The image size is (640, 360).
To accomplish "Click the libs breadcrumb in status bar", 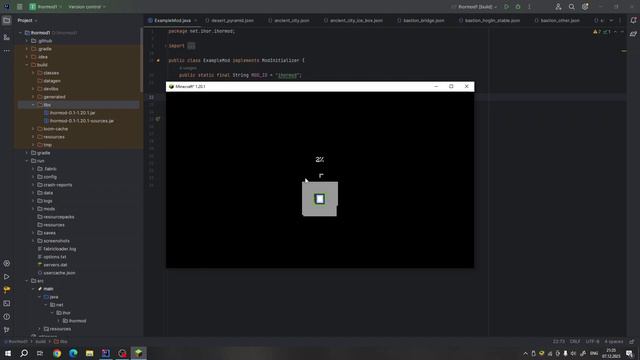I will pyautogui.click(x=61, y=342).
